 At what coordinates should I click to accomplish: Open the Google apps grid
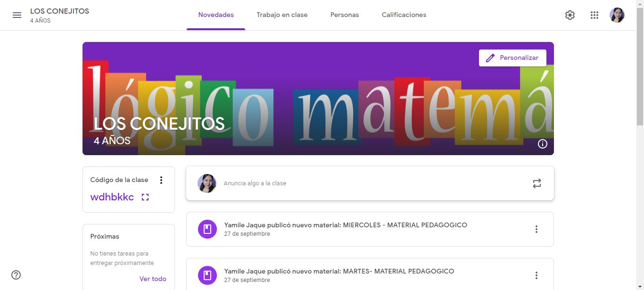(x=594, y=15)
